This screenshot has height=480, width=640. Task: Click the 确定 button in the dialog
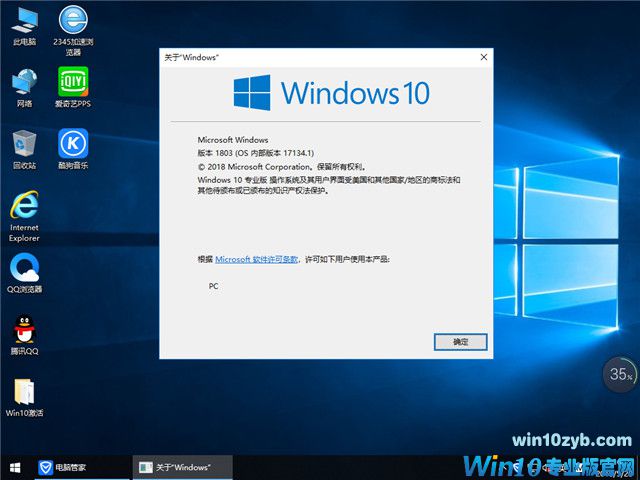click(460, 342)
